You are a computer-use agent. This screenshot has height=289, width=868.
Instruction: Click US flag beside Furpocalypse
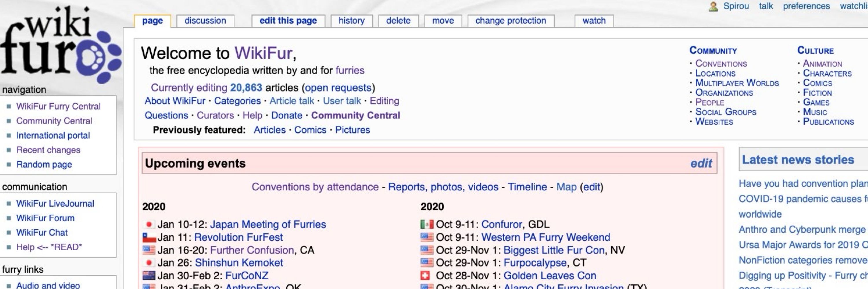427,263
